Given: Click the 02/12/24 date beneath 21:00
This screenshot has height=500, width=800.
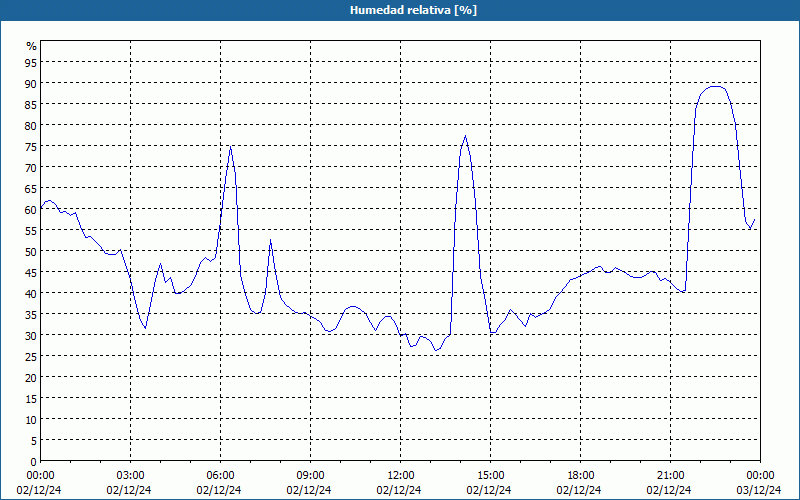Looking at the screenshot, I should 669,490.
